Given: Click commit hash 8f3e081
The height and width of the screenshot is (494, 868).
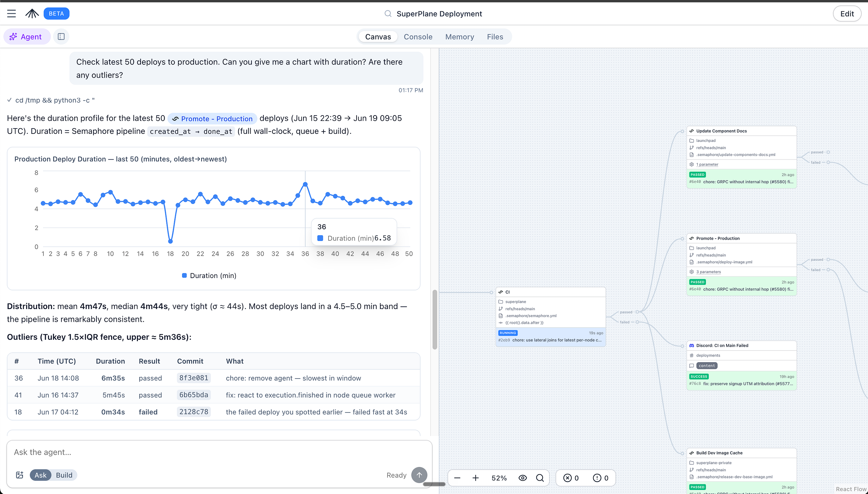Looking at the screenshot, I should [x=194, y=378].
